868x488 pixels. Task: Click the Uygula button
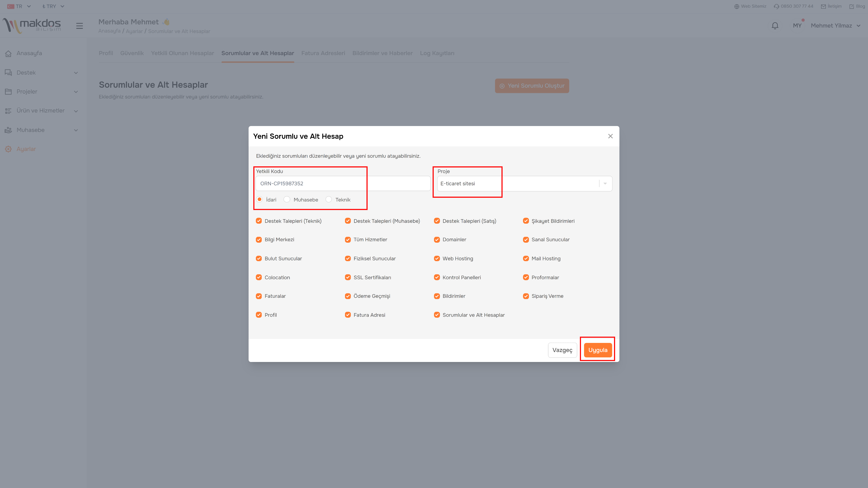(x=598, y=350)
